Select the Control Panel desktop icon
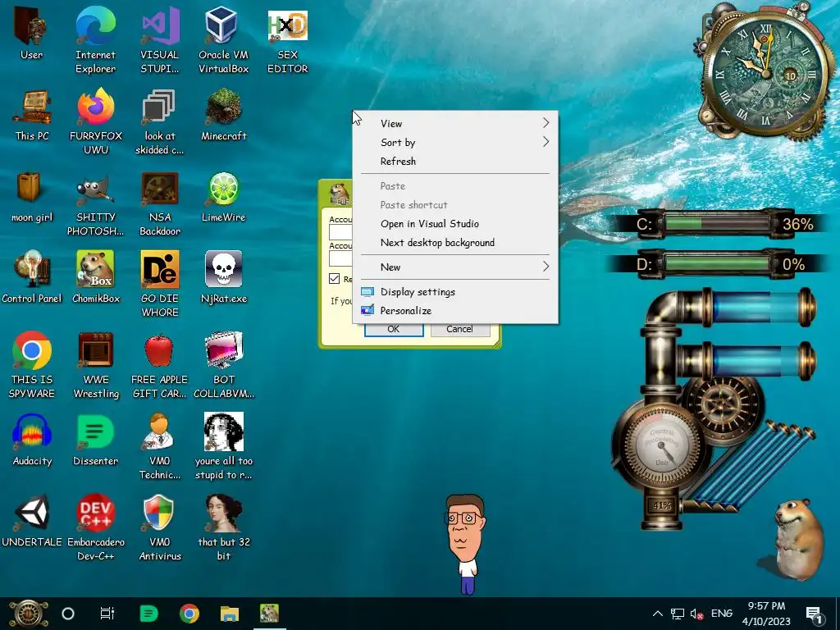The image size is (840, 630). pyautogui.click(x=32, y=276)
